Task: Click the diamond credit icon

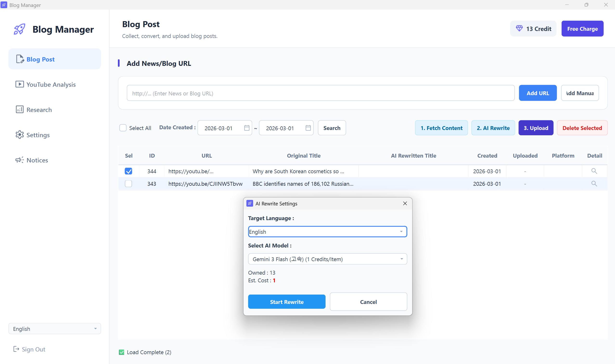Action: [x=519, y=28]
